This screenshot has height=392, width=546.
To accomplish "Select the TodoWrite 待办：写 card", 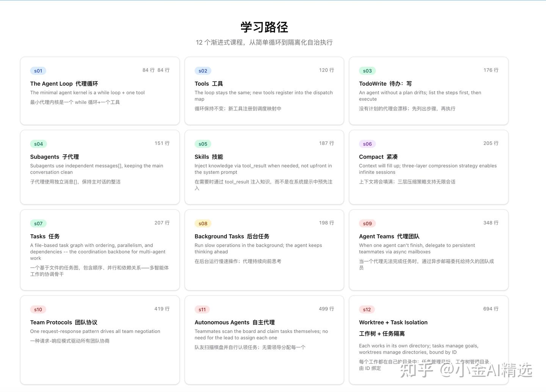I will 428,91.
